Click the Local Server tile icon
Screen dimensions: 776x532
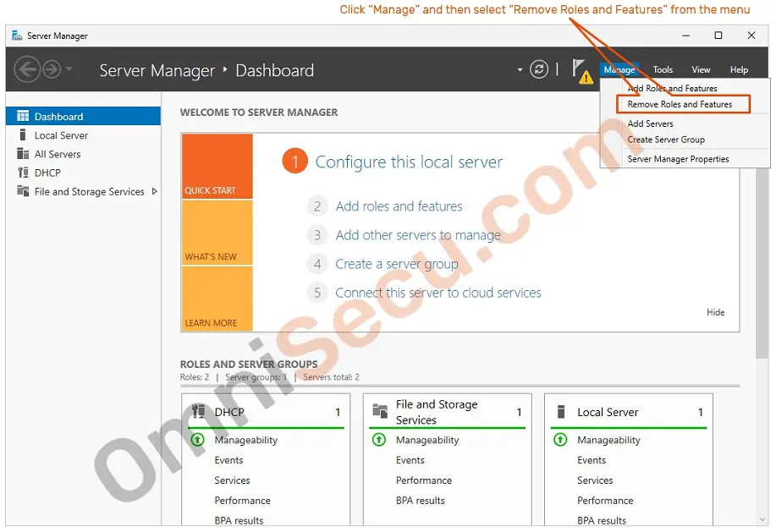(561, 411)
